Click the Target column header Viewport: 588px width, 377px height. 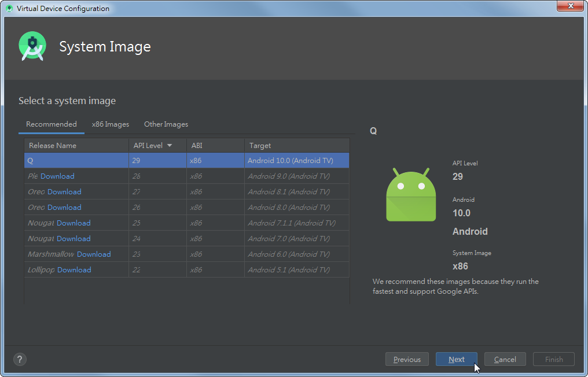tap(297, 145)
